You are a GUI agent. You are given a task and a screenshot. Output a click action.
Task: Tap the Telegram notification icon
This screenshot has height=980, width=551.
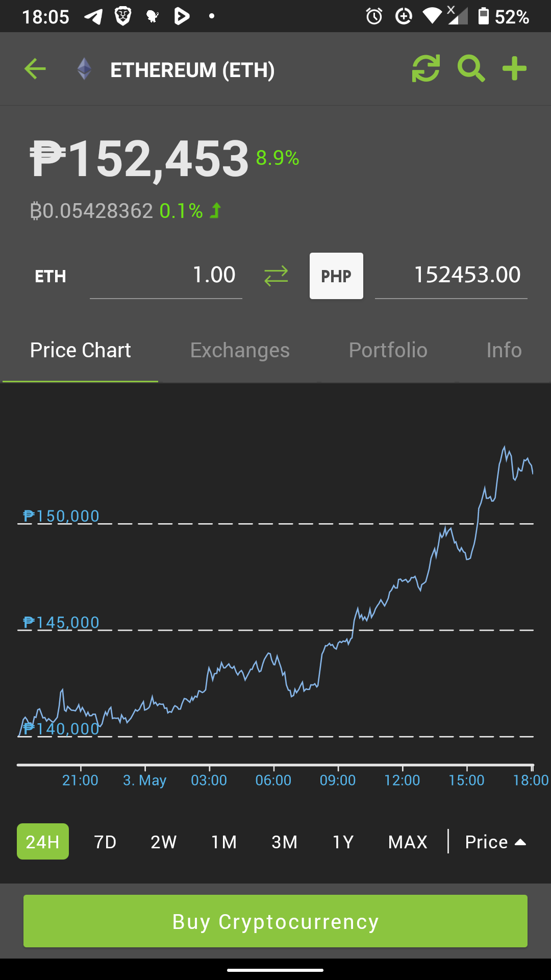coord(93,16)
